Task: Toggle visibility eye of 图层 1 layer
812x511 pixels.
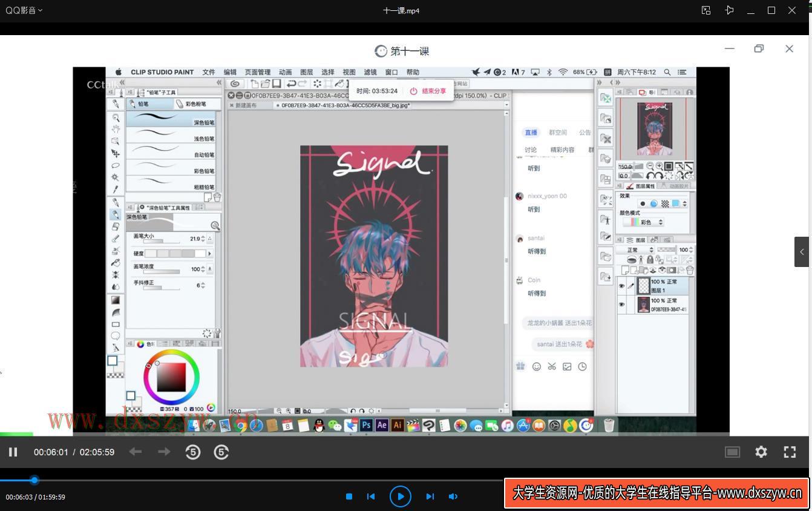Action: (x=621, y=286)
